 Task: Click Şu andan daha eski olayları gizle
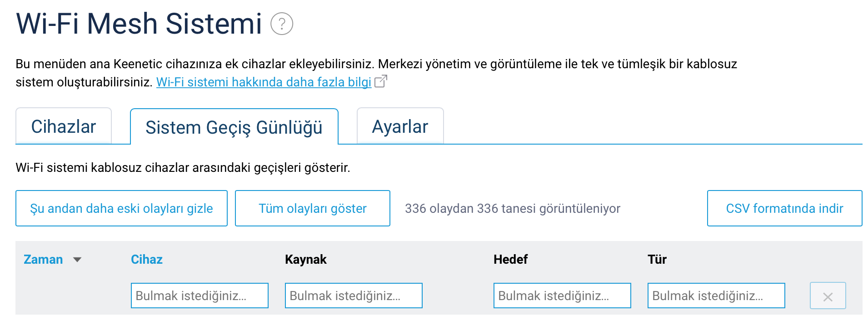[x=121, y=208]
